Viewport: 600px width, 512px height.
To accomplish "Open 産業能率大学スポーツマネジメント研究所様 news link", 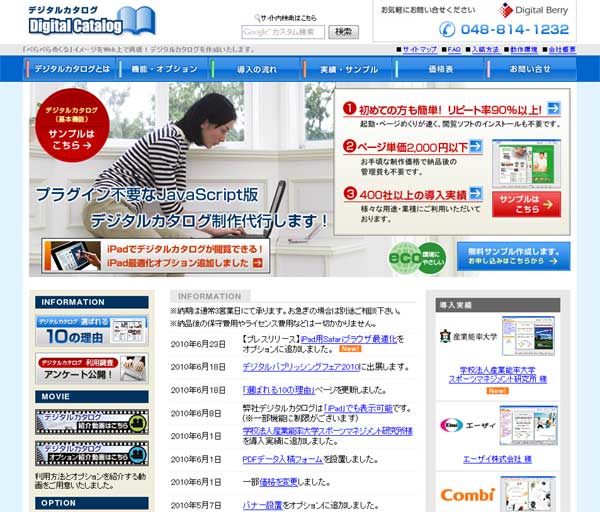I will pyautogui.click(x=328, y=431).
